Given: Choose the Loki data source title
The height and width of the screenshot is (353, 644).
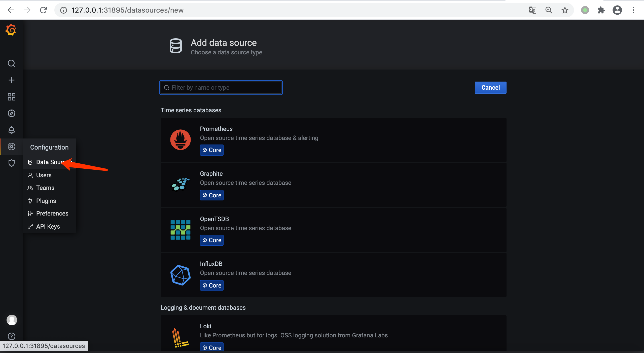Looking at the screenshot, I should (205, 326).
